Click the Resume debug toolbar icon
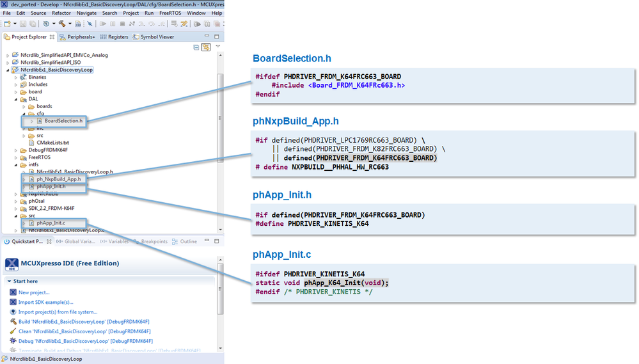 (x=103, y=24)
